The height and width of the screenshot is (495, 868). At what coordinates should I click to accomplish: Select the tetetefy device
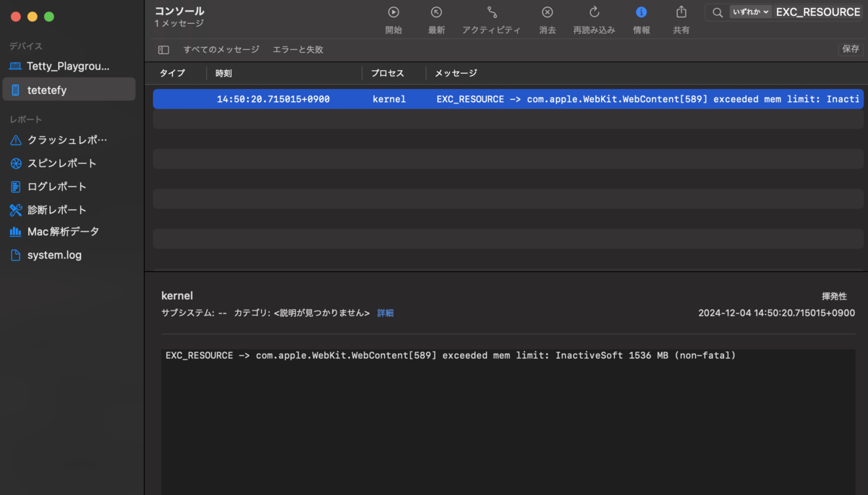tap(68, 90)
